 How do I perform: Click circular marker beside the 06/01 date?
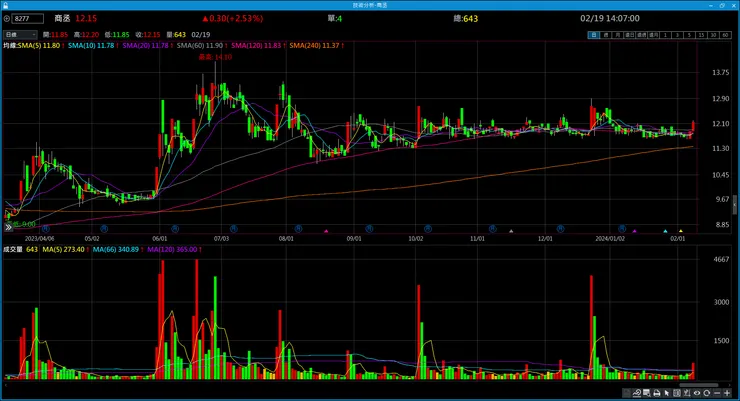175,229
